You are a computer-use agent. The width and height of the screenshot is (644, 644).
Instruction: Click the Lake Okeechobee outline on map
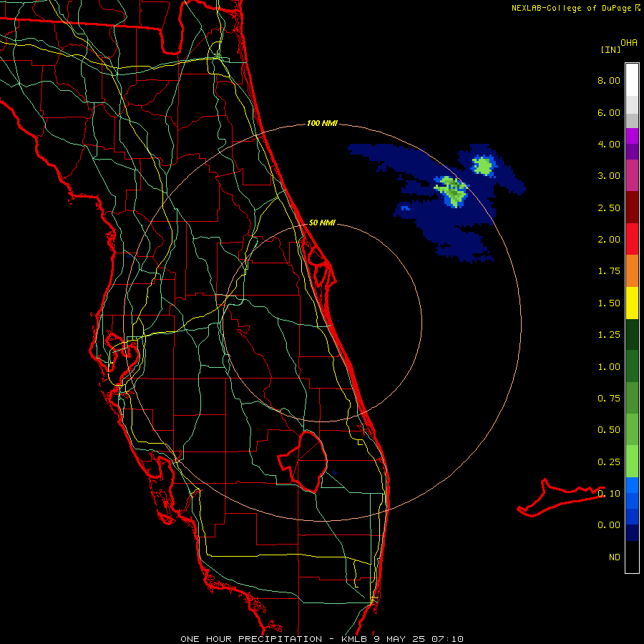(303, 462)
